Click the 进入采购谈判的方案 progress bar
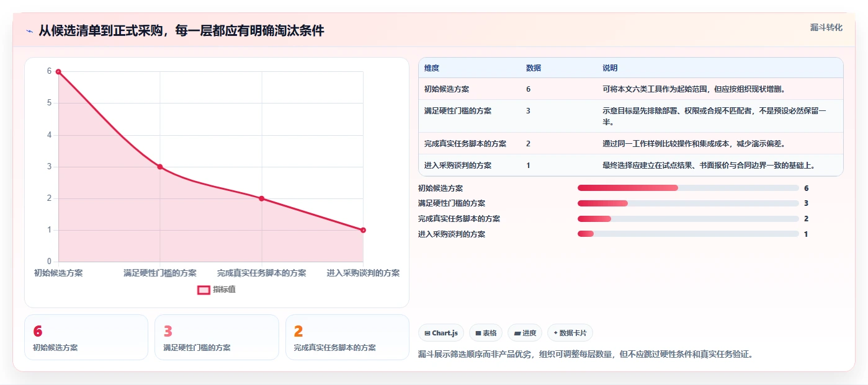 click(x=688, y=234)
